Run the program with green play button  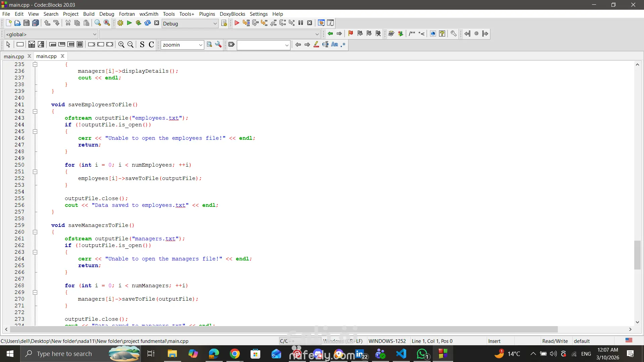(129, 23)
